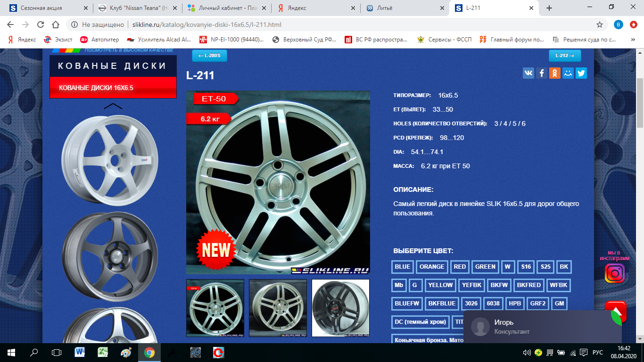Open the browser home page
Screen dimensions: 644x362
(x=56, y=25)
